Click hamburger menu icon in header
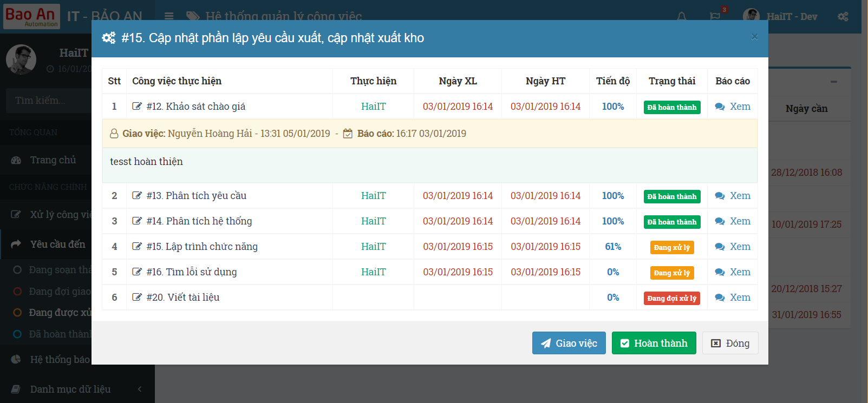Screen dimensions: 868x403 click(x=169, y=17)
